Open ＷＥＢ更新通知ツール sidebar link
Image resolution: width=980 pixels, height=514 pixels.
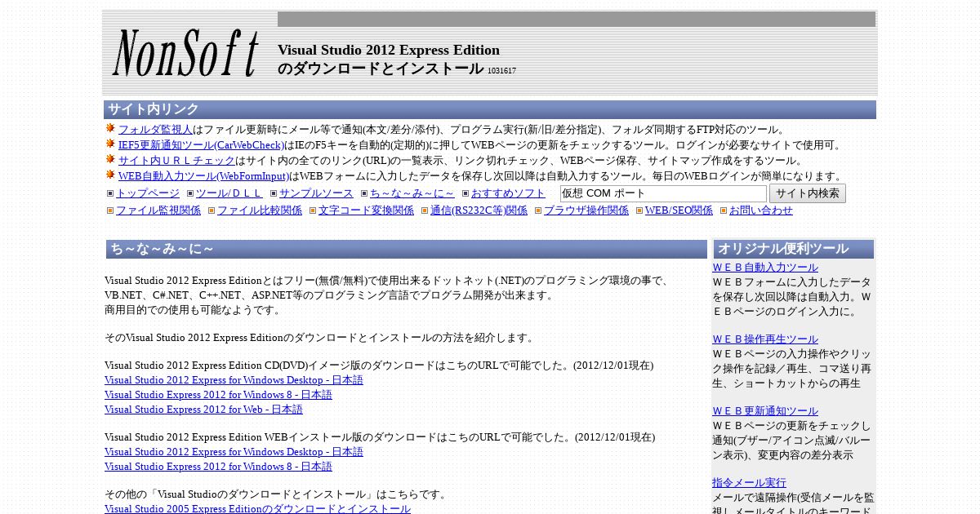click(765, 411)
